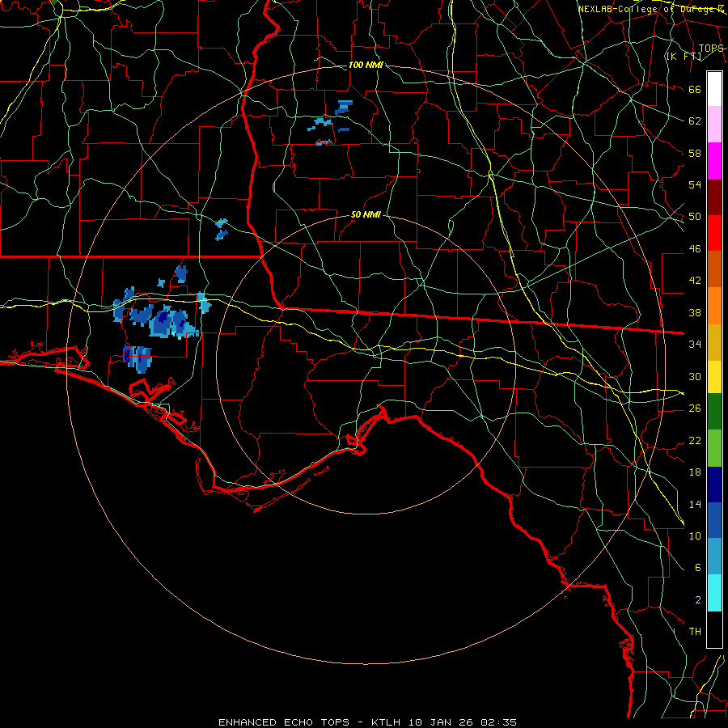The width and height of the screenshot is (728, 728).
Task: Click the "42" legend value
Action: click(x=695, y=281)
